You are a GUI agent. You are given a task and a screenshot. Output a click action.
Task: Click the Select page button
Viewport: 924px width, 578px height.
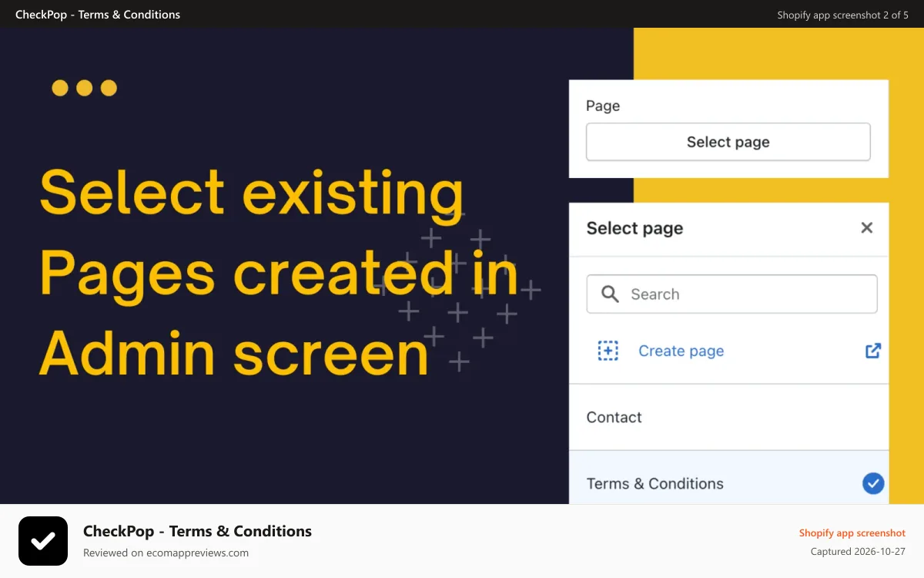728,142
